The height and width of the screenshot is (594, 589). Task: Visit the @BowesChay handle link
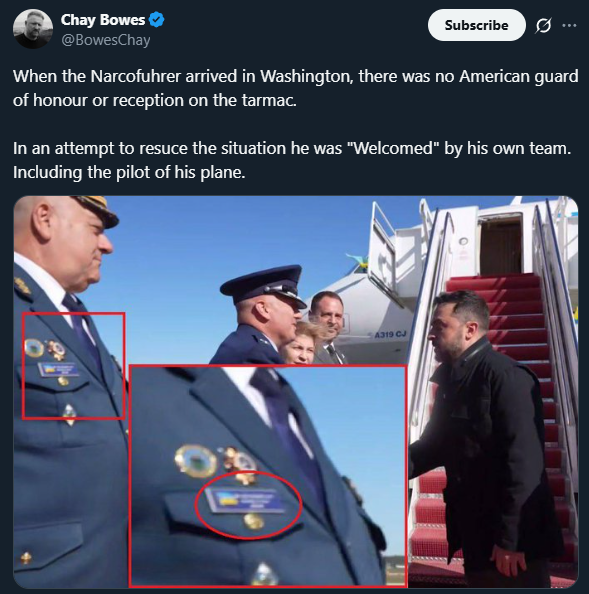pyautogui.click(x=106, y=40)
